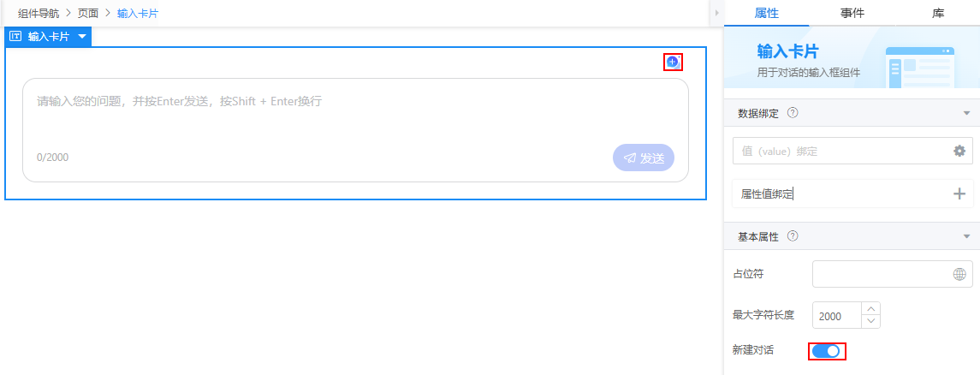The width and height of the screenshot is (980, 375).
Task: Click the illustration in the 输入卡片 banner
Action: [921, 66]
